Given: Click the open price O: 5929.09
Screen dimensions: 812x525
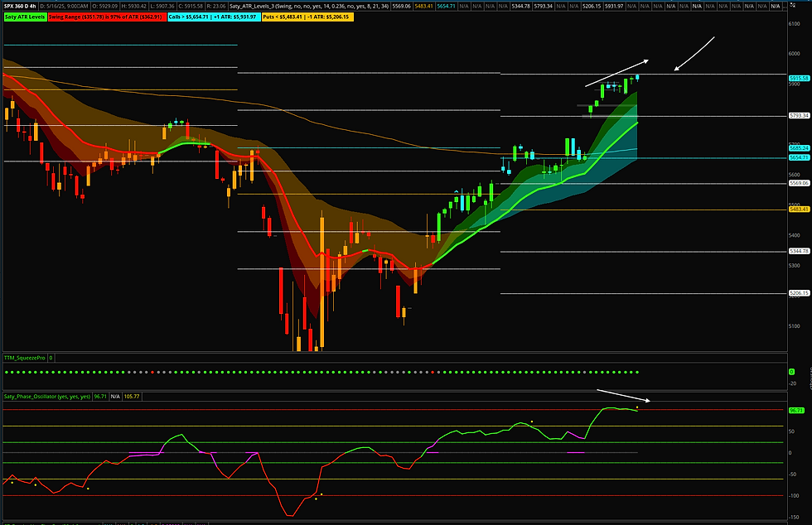Looking at the screenshot, I should pos(104,7).
